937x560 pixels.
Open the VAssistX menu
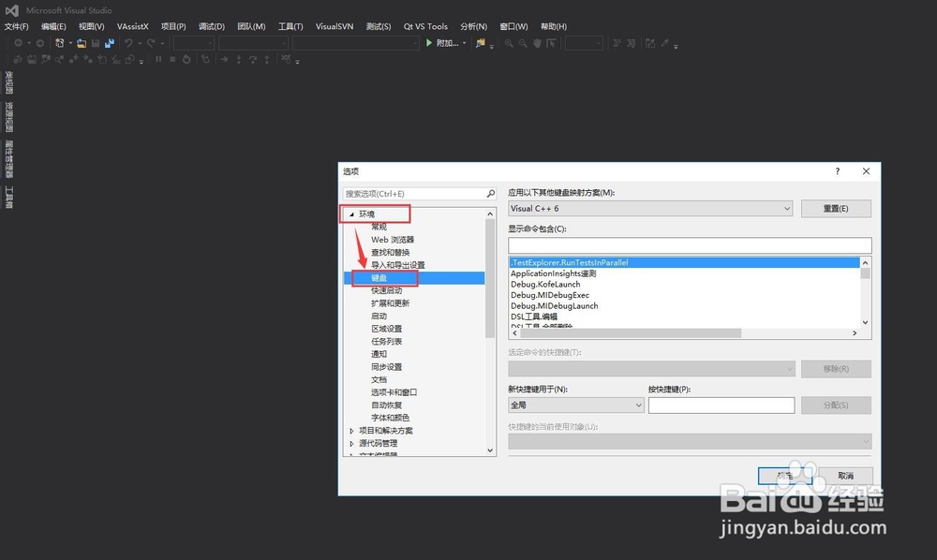pyautogui.click(x=133, y=26)
